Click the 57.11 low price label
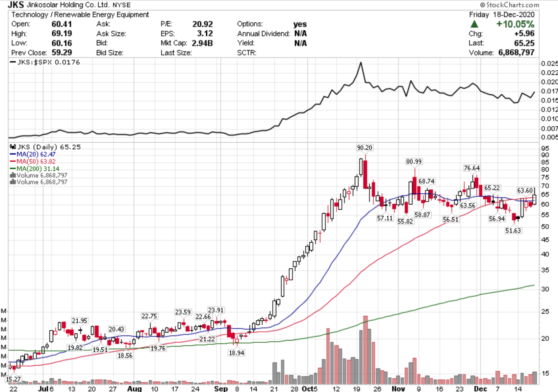 point(385,218)
